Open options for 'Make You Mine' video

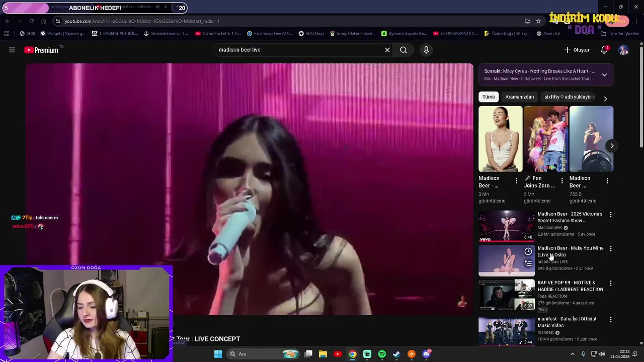click(x=611, y=248)
